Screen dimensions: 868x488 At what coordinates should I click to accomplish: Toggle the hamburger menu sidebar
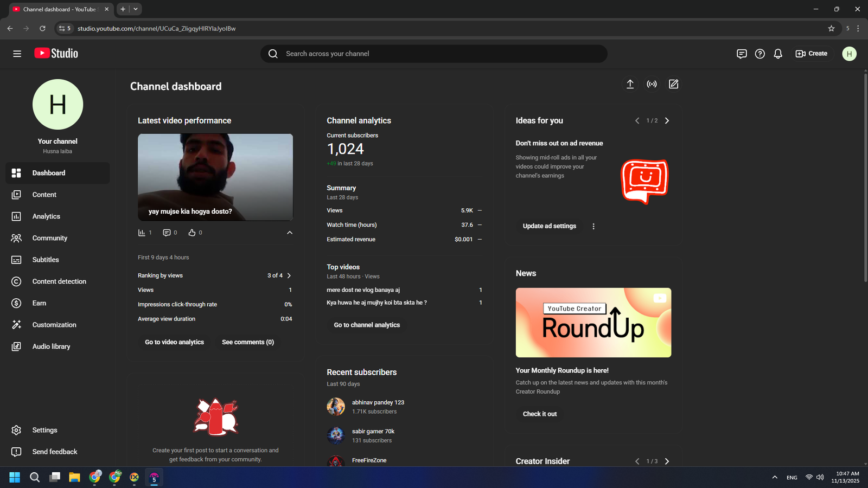[x=17, y=54]
